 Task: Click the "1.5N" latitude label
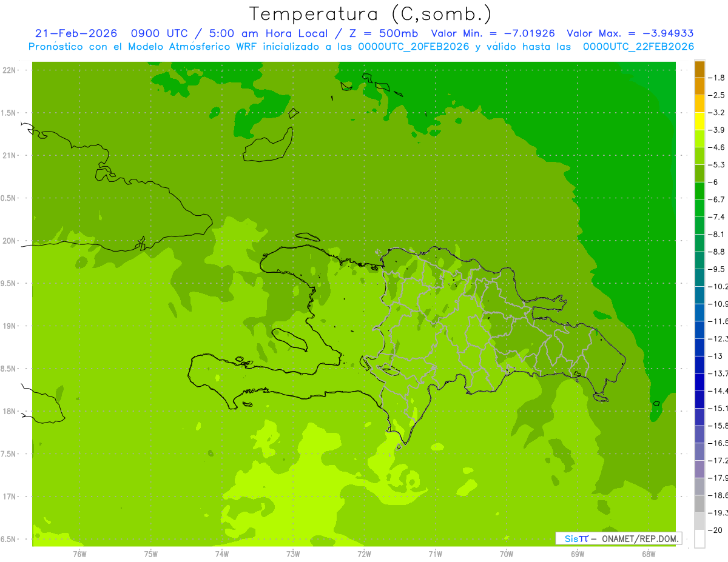9,113
